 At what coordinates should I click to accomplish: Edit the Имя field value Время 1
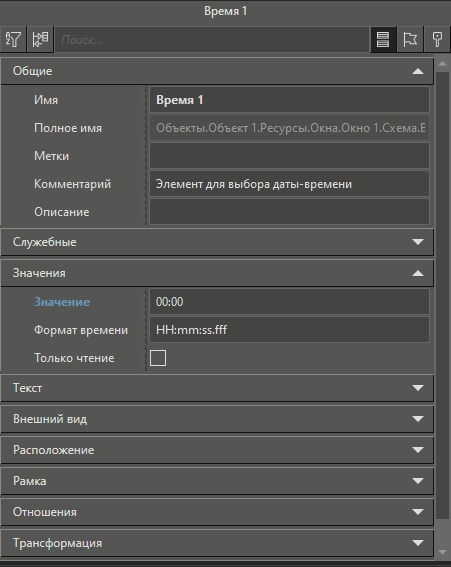(x=289, y=100)
